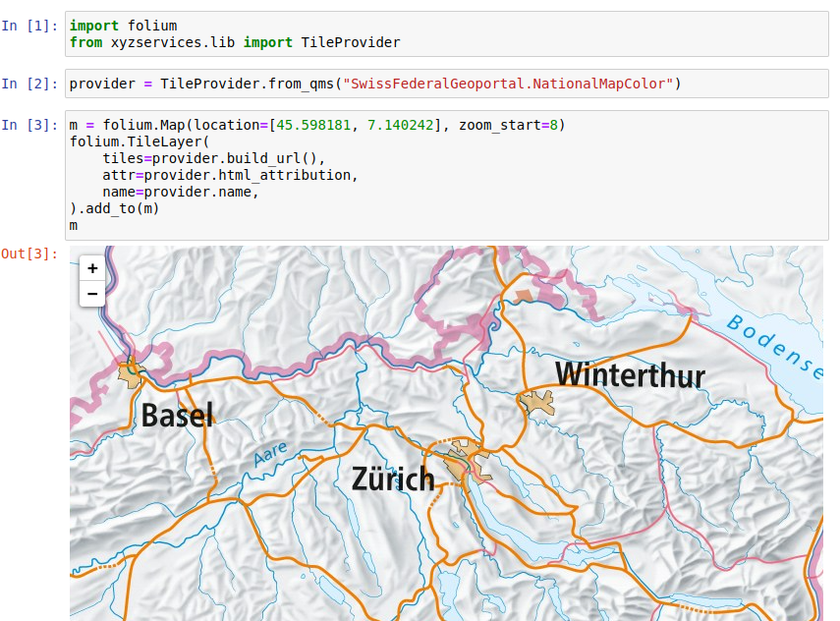Zoom out of the map with minus button
This screenshot has height=621, width=840.
[x=92, y=294]
